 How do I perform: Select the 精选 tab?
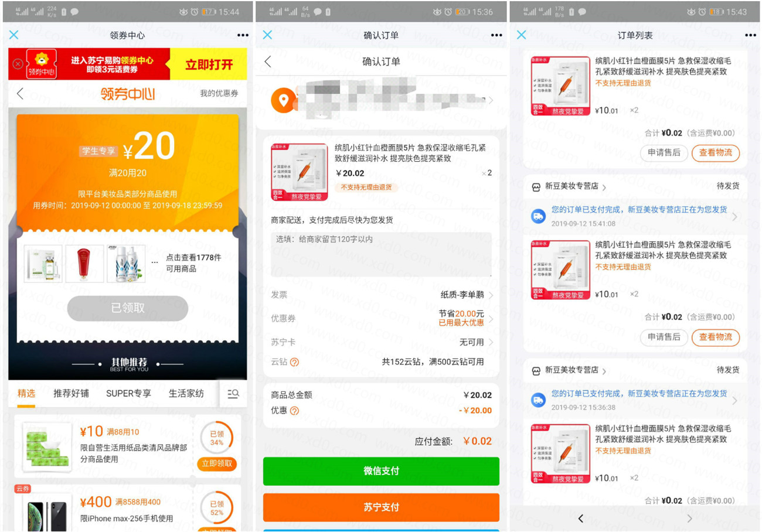[x=26, y=393]
